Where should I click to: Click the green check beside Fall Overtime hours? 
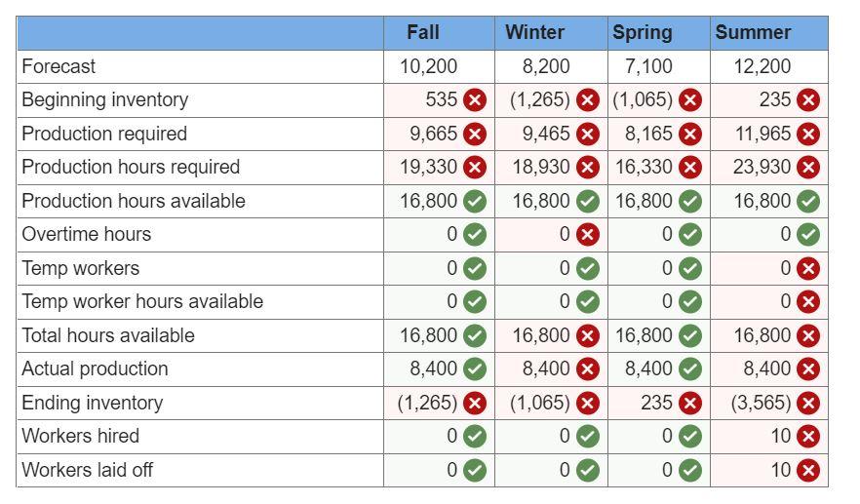(475, 235)
